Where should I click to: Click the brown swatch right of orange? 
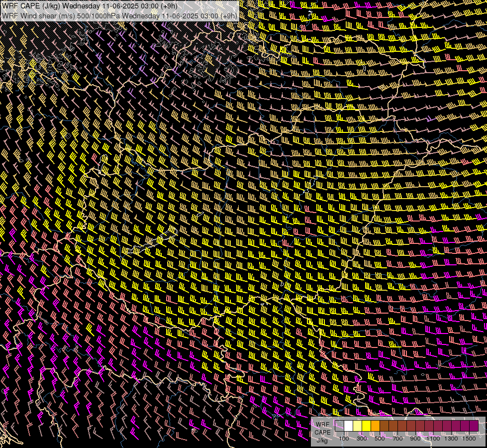pyautogui.click(x=384, y=426)
